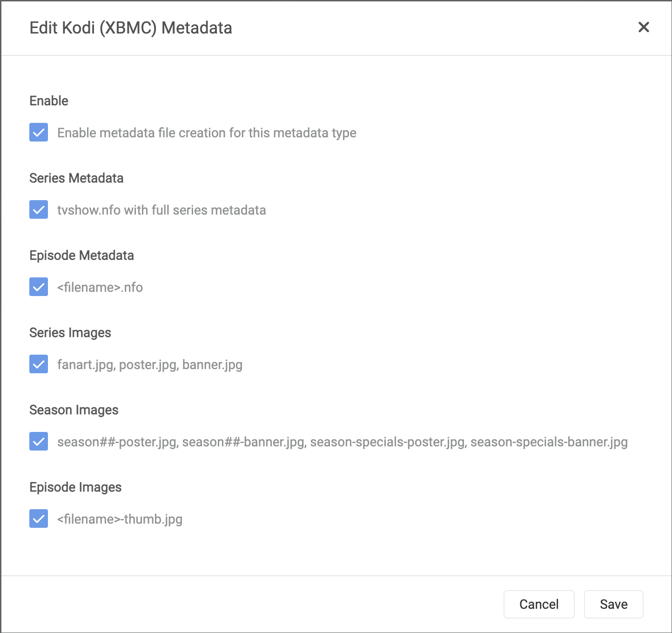Click the 'Episode Metadata' section heading
The width and height of the screenshot is (672, 633).
click(x=81, y=256)
